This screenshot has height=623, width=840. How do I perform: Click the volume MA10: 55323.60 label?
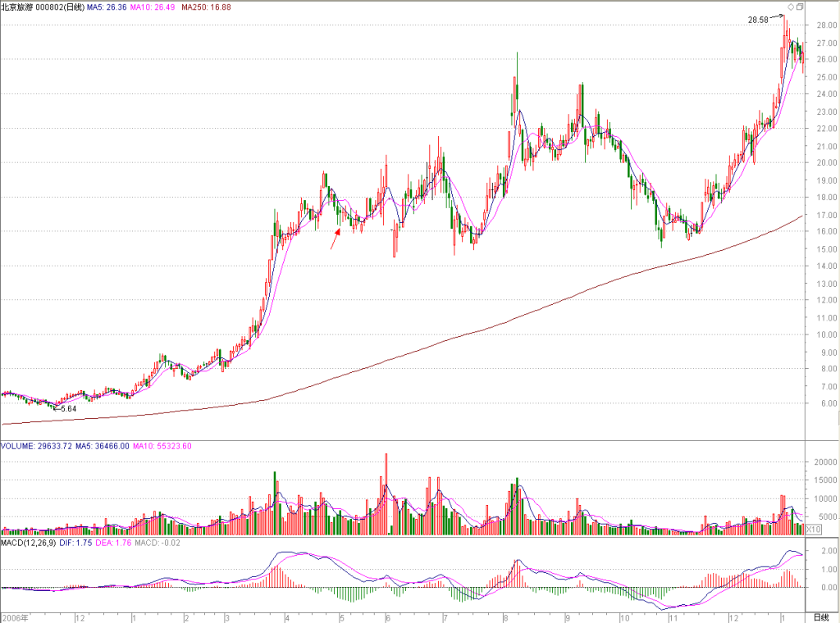[x=162, y=446]
